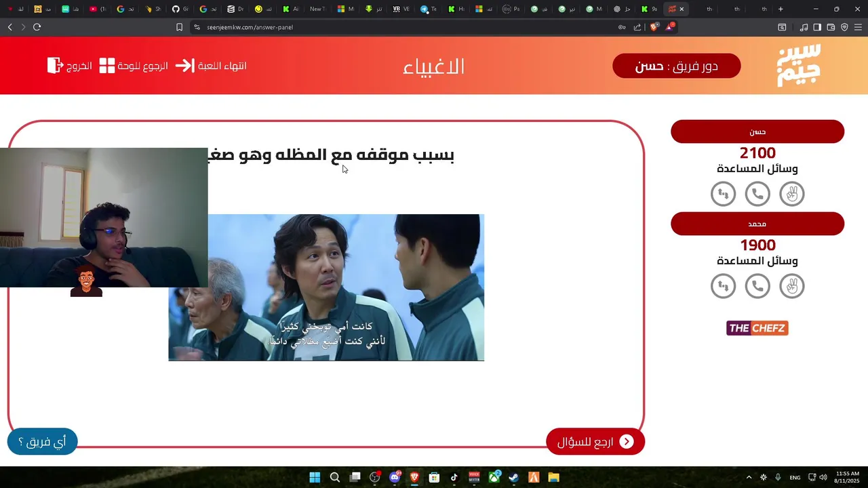Go back in browser history

9,27
